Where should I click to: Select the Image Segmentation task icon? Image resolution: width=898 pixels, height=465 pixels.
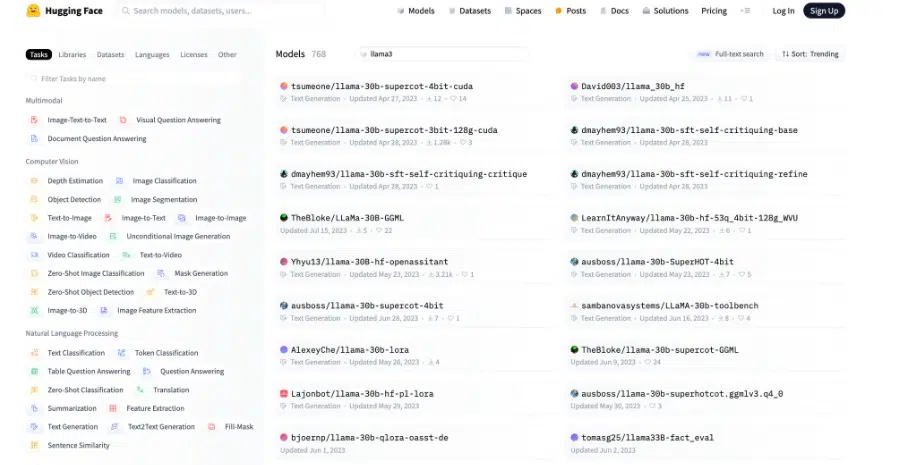tap(117, 199)
